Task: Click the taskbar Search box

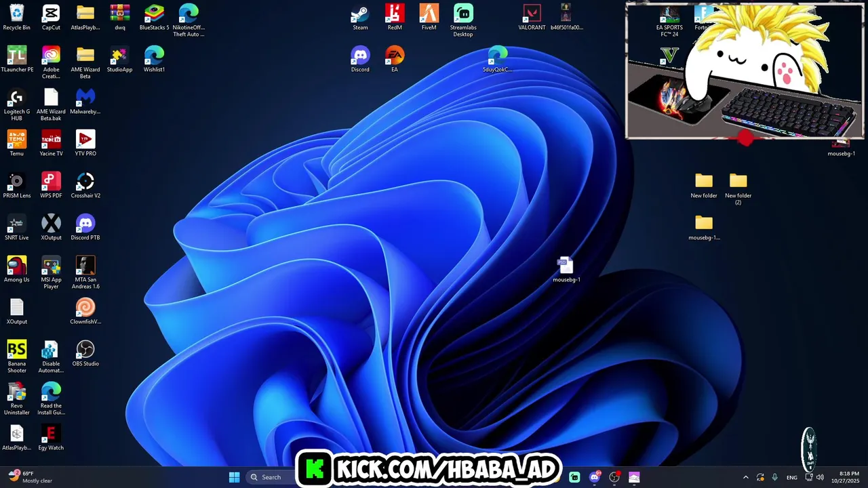Action: tap(271, 477)
